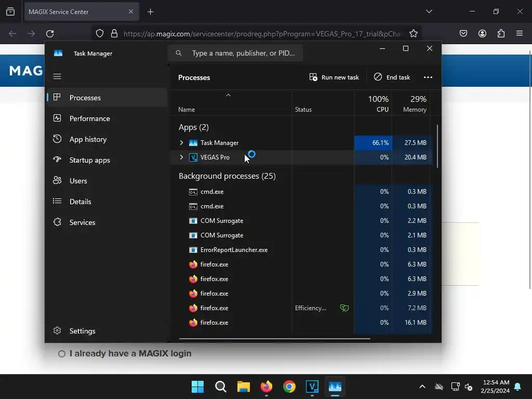Close the MAGIX Service Center tab
Viewport: 532px width, 399px height.
pos(131,11)
